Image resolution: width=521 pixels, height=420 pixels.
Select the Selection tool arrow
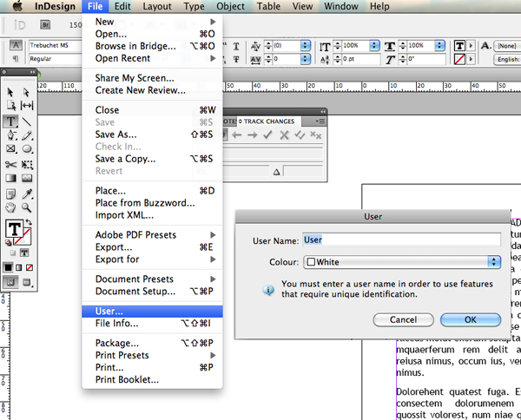(10, 92)
